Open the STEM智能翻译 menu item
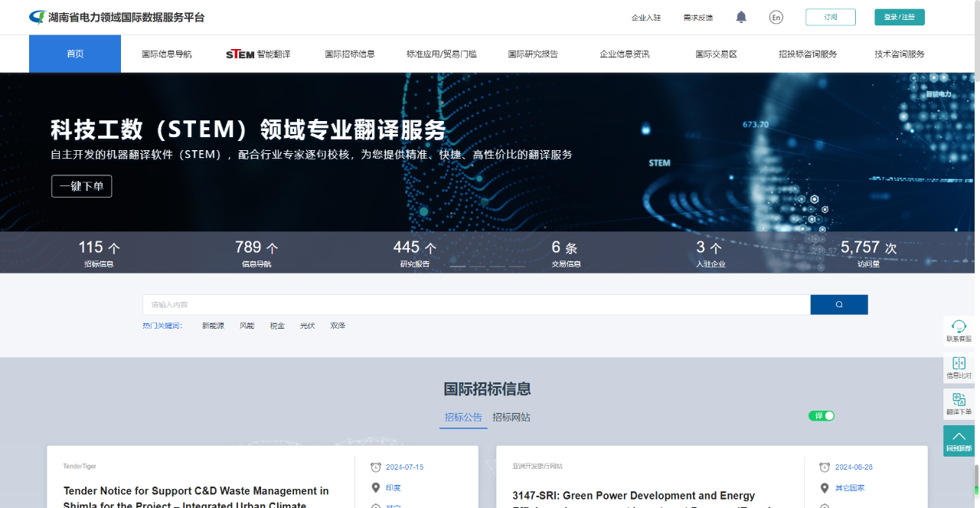This screenshot has height=508, width=980. click(258, 54)
